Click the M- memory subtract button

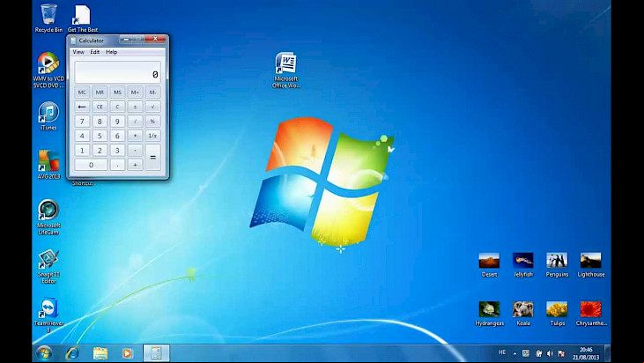[x=152, y=93]
